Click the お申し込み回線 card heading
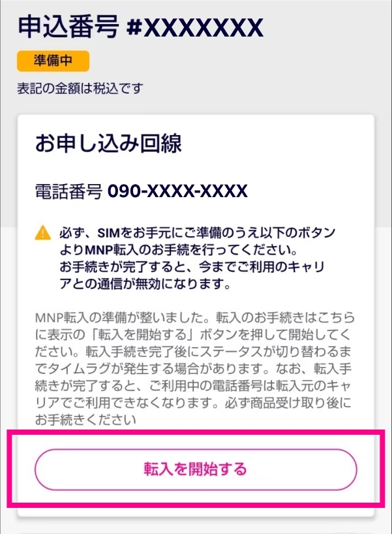Screen dimensions: 392x534 click(108, 143)
